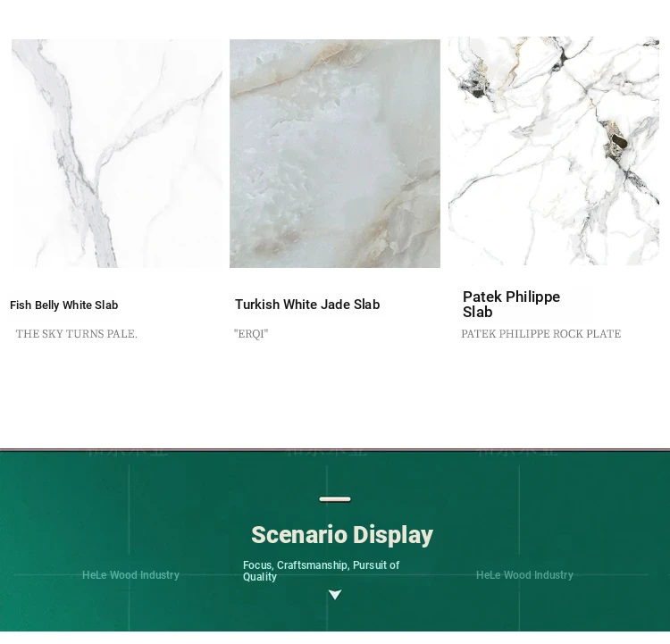Open the Patek Philippe Slab marble image
The image size is (670, 644).
point(554,151)
